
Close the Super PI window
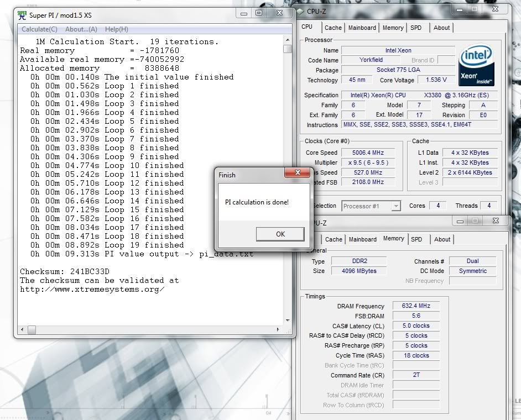(x=279, y=13)
